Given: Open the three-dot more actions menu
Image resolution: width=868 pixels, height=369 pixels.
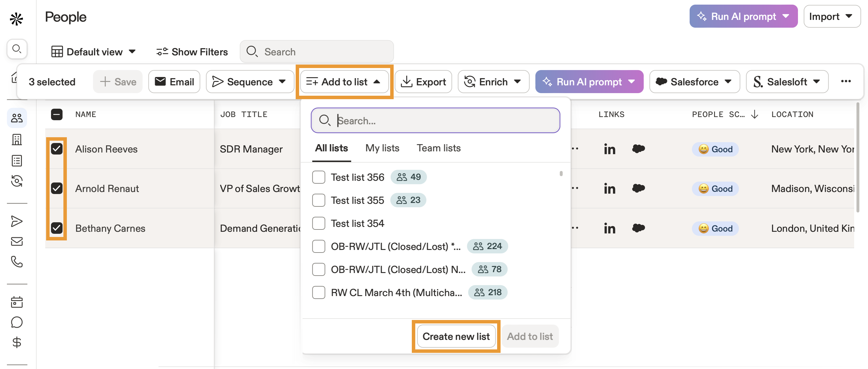Looking at the screenshot, I should pyautogui.click(x=846, y=82).
